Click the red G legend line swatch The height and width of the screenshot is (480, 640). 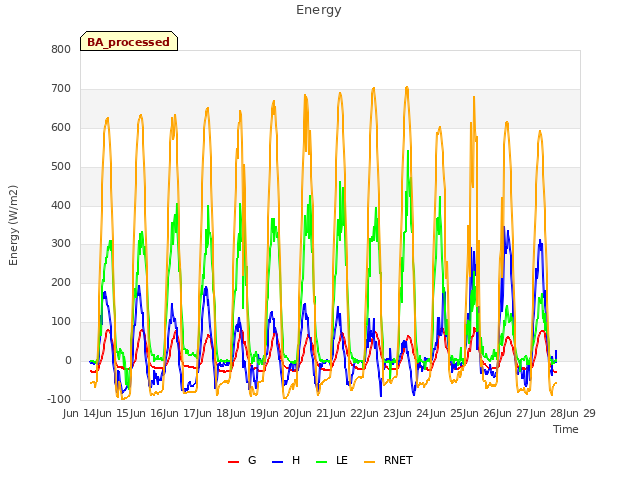(x=233, y=462)
